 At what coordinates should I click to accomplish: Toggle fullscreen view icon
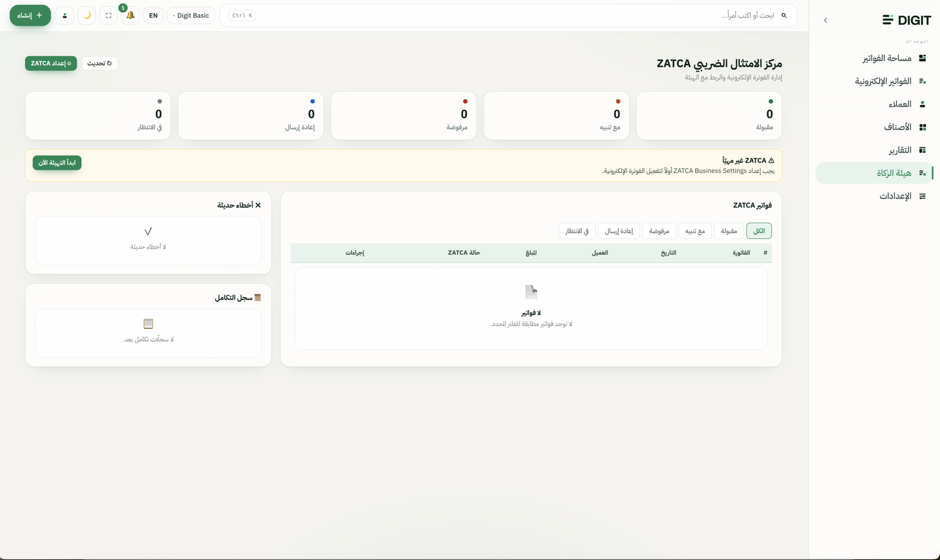tap(109, 15)
